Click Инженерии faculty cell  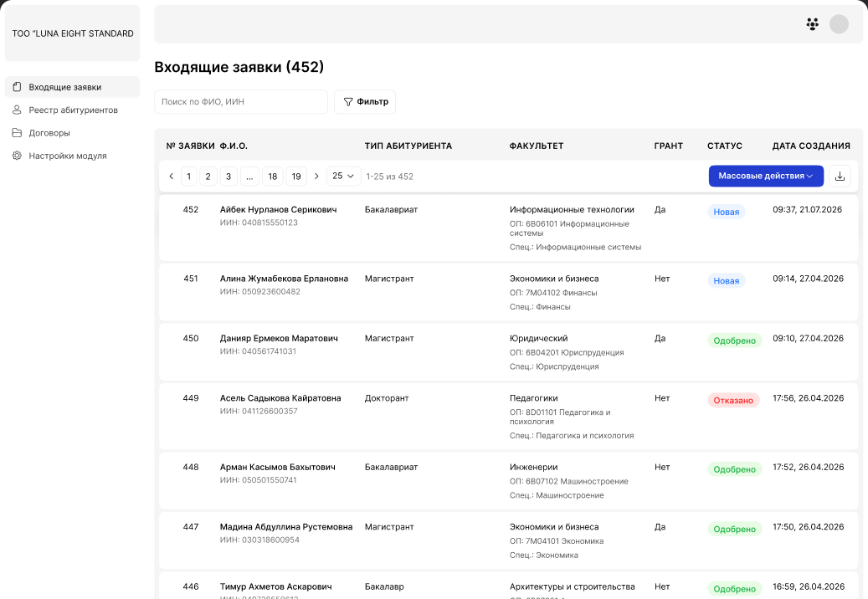coord(534,468)
